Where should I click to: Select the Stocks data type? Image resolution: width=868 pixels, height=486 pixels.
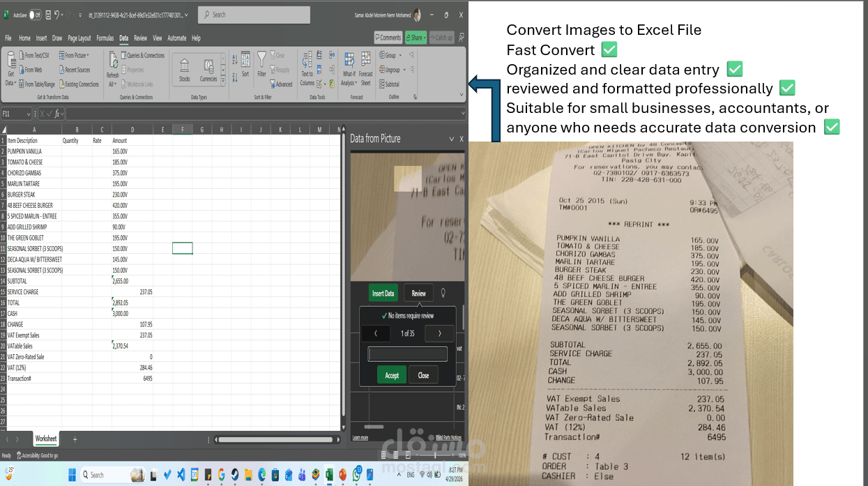[184, 70]
